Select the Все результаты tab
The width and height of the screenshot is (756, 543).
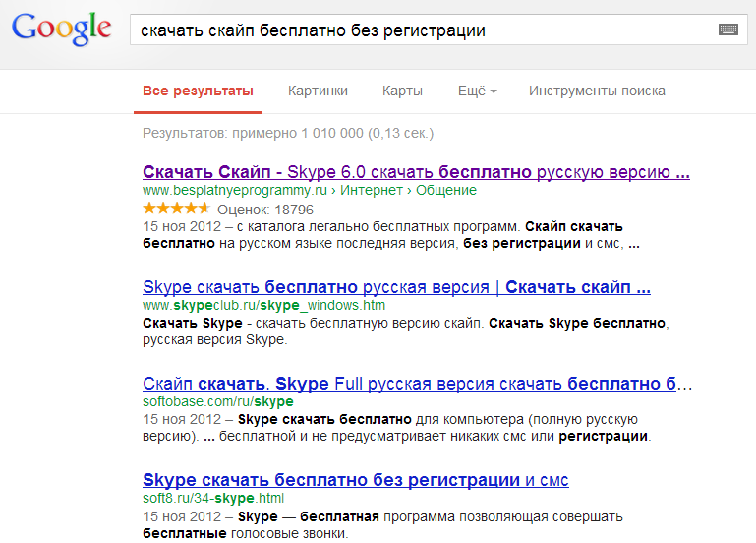(x=198, y=91)
